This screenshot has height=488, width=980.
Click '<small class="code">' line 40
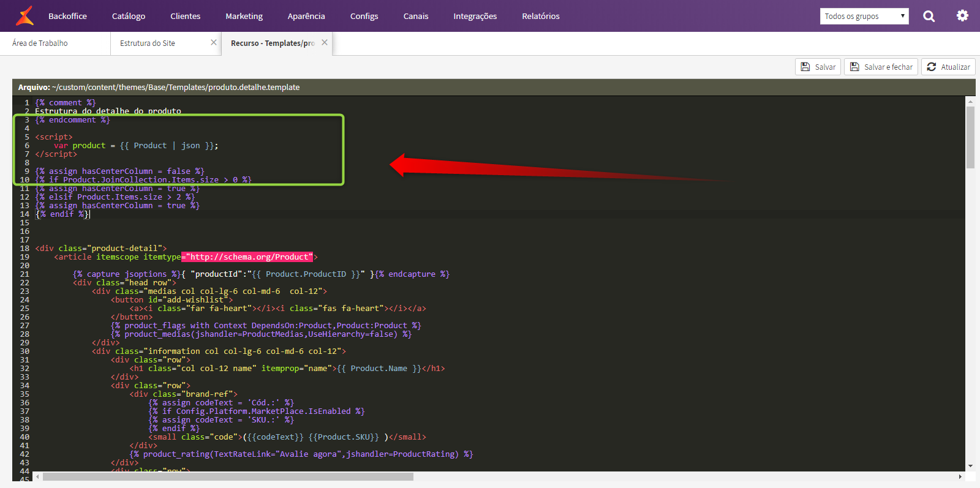point(287,437)
